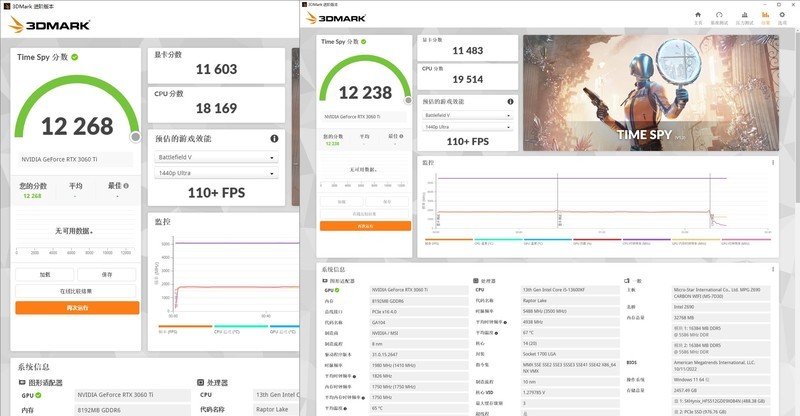The height and width of the screenshot is (416, 800).
Task: Click processor section icon in right window
Action: coord(476,281)
